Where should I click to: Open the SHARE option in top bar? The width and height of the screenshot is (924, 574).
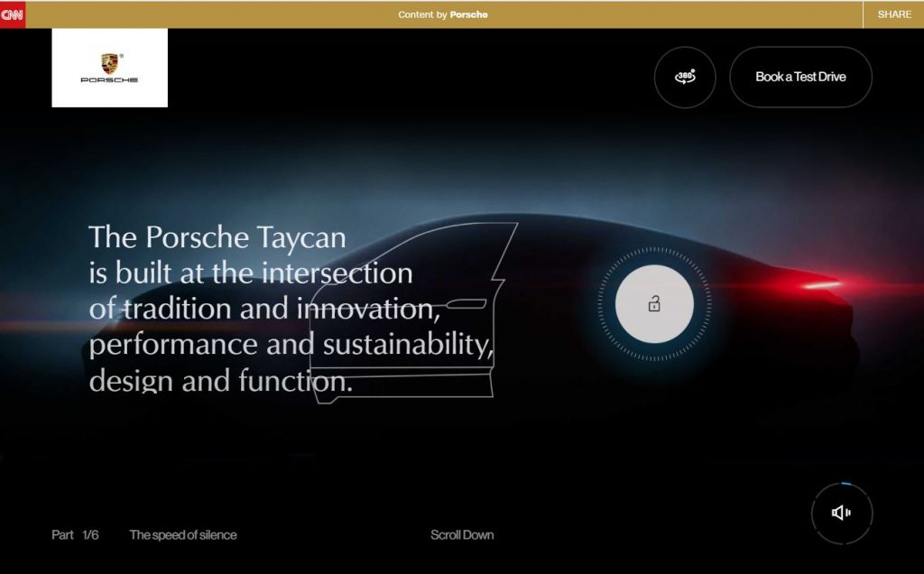894,14
